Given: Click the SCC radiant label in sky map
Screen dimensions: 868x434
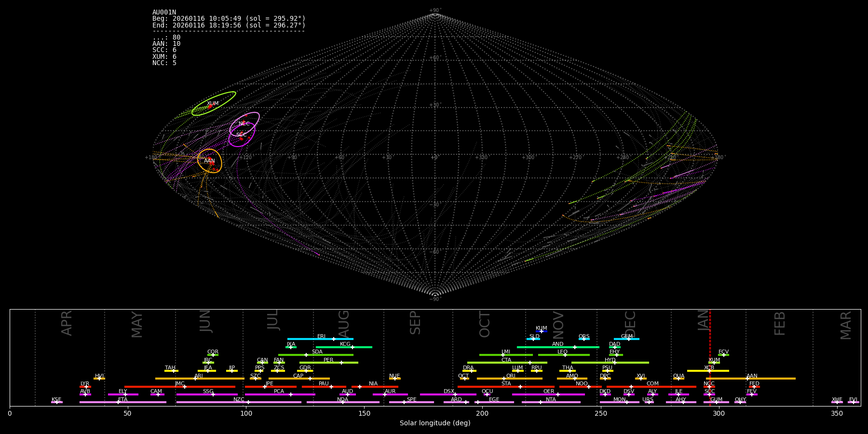Looking at the screenshot, I should [241, 135].
